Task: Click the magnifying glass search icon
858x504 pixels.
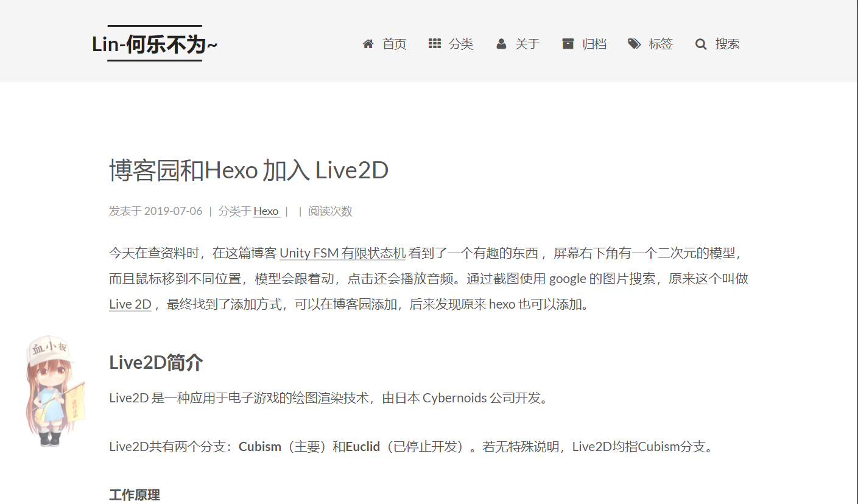Action: coord(700,43)
